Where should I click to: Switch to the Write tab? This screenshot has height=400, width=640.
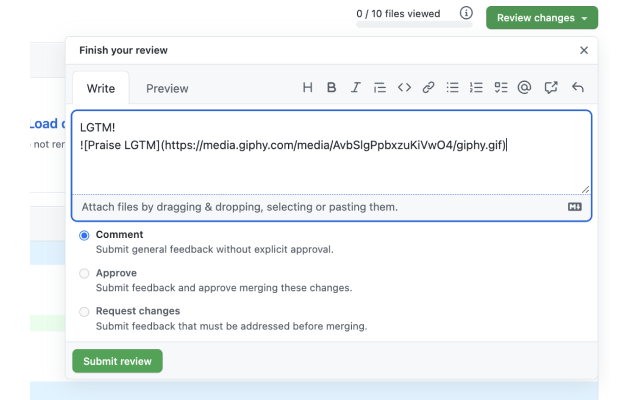point(101,89)
